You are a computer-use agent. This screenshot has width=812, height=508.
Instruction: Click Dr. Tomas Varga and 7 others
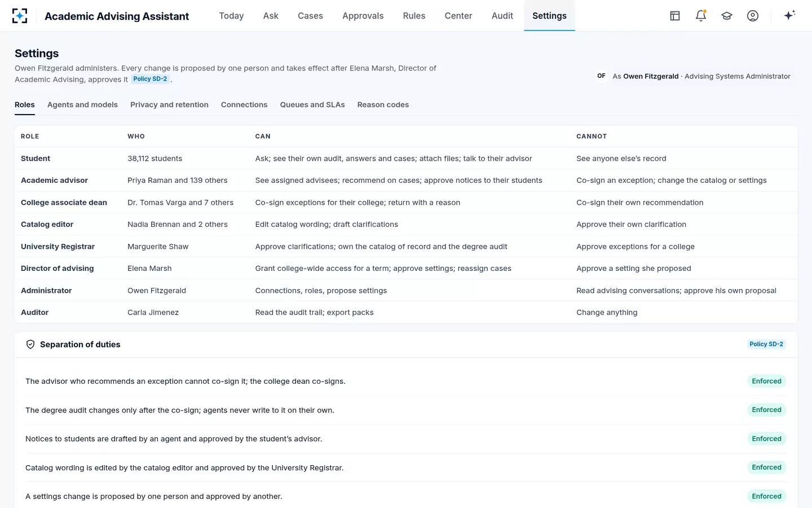[180, 203]
